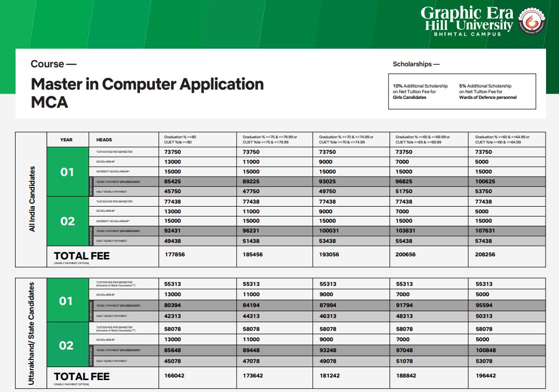Click the total fee value 208256
This screenshot has height=392, width=559.
(485, 255)
